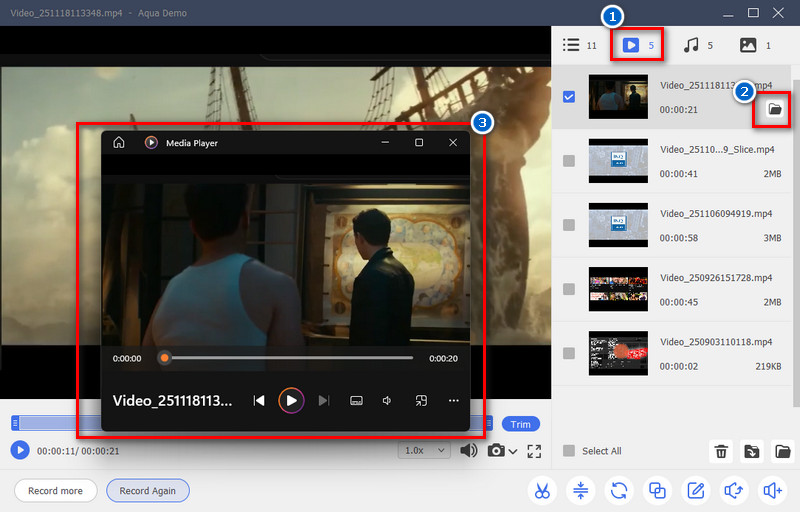Enter fullscreen preview mode
800x512 pixels.
pyautogui.click(x=534, y=451)
